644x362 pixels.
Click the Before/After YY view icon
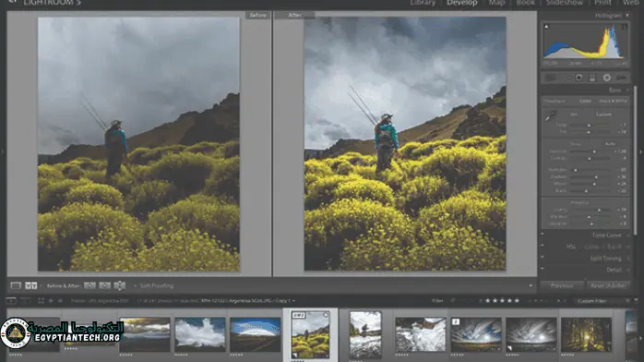[x=30, y=285]
